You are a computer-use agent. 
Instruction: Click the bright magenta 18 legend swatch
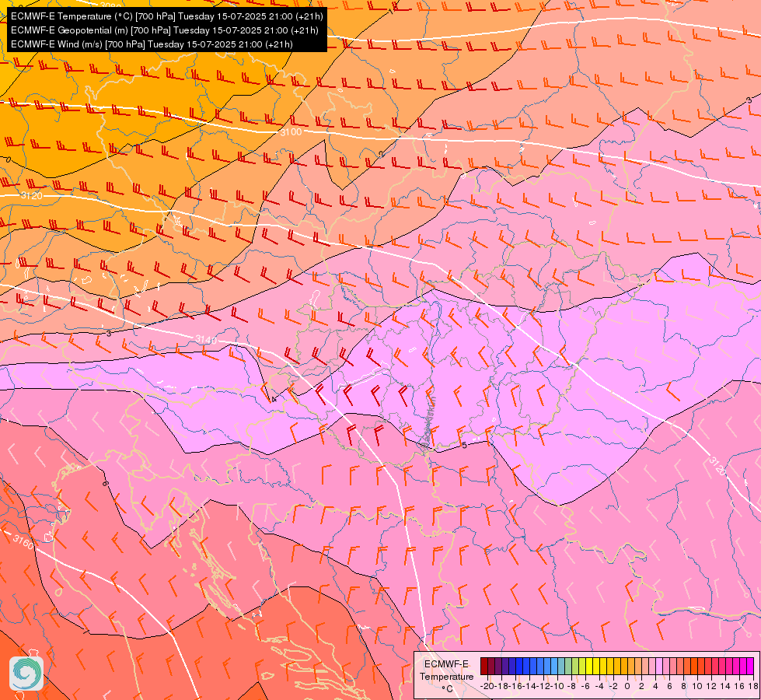750,666
